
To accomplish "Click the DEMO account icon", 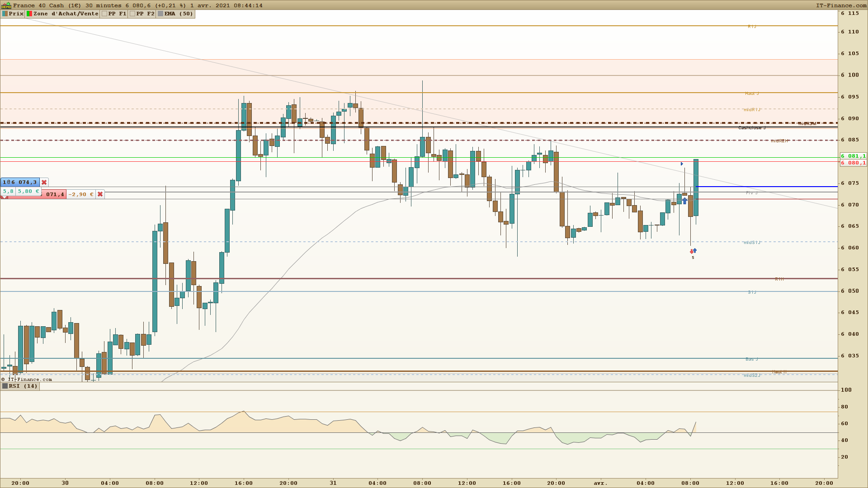I will [6, 5].
